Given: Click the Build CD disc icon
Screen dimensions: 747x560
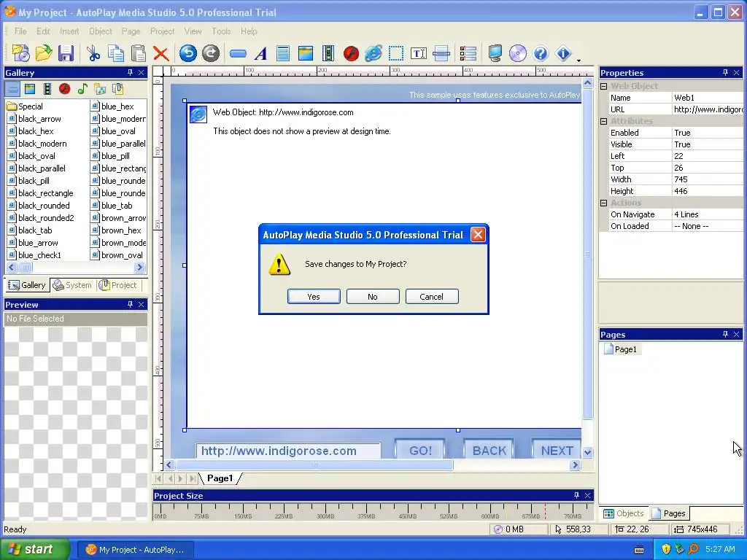Looking at the screenshot, I should (x=517, y=53).
